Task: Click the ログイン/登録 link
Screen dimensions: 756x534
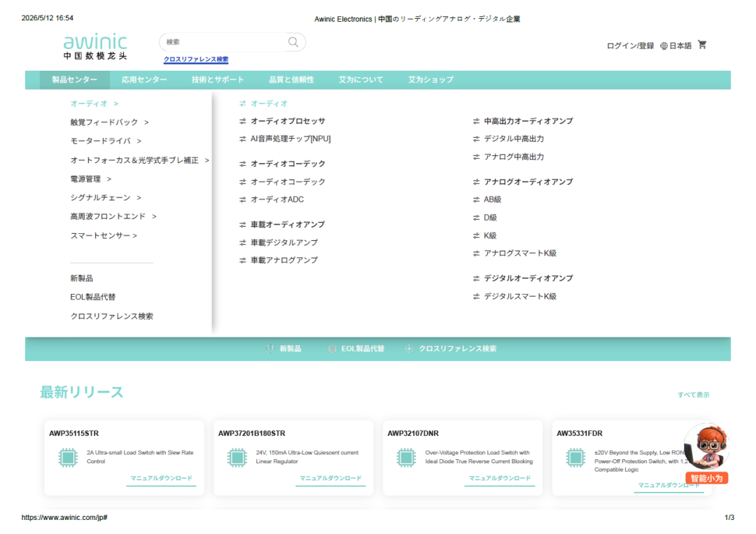Action: pyautogui.click(x=630, y=45)
